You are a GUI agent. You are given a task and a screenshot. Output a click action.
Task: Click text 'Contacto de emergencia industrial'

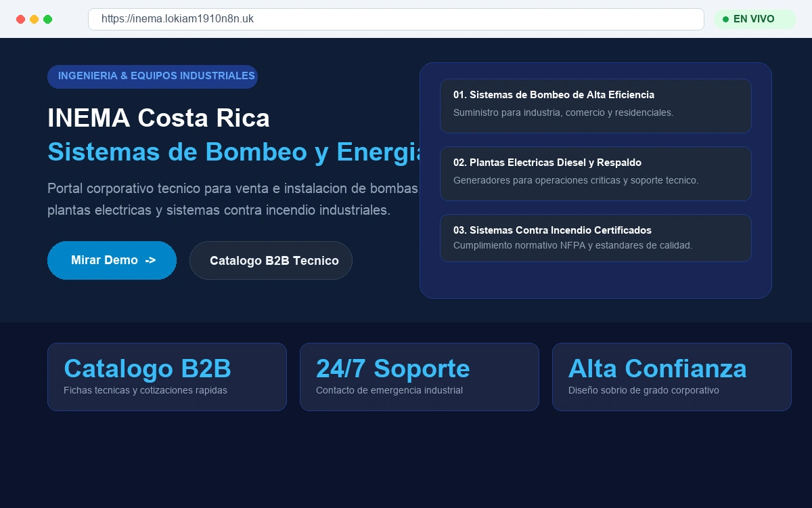click(x=389, y=391)
